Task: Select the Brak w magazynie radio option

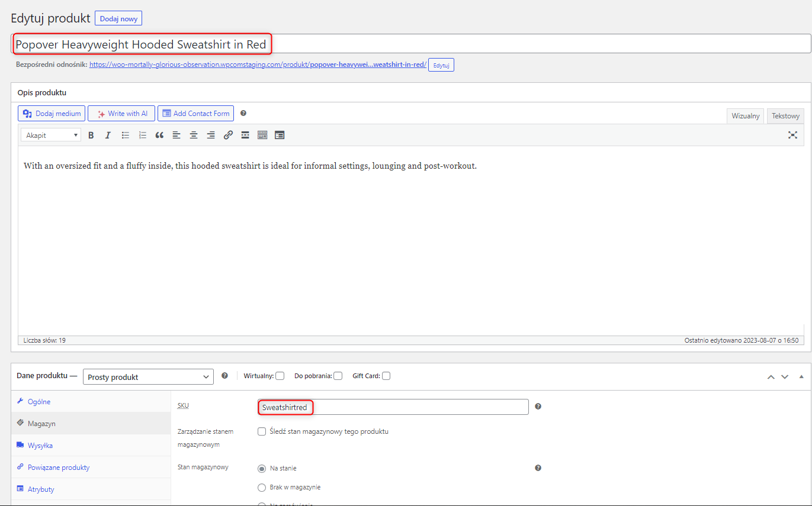Action: [262, 488]
